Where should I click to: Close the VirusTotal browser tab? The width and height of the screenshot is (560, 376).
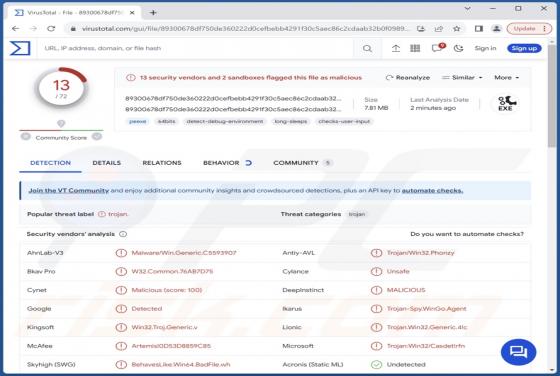[x=132, y=12]
